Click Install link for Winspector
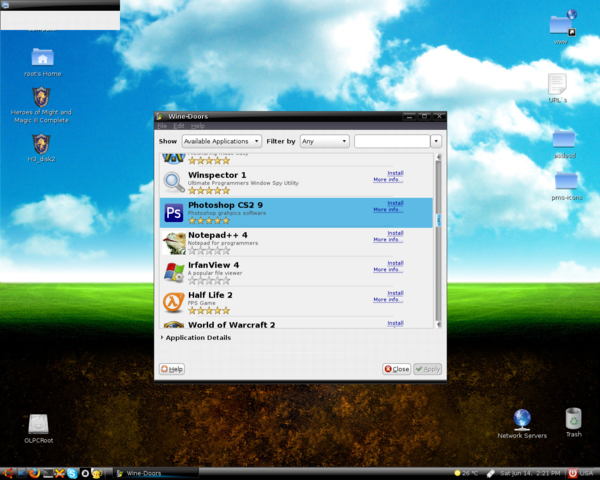The height and width of the screenshot is (480, 600). [395, 173]
